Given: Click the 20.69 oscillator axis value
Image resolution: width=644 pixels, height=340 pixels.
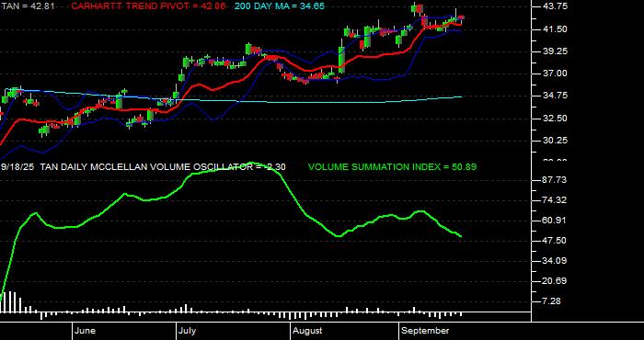Looking at the screenshot, I should [556, 281].
